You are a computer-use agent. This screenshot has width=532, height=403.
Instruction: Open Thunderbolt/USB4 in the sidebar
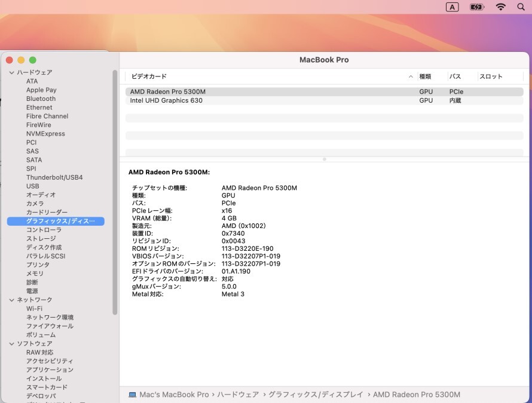point(54,177)
